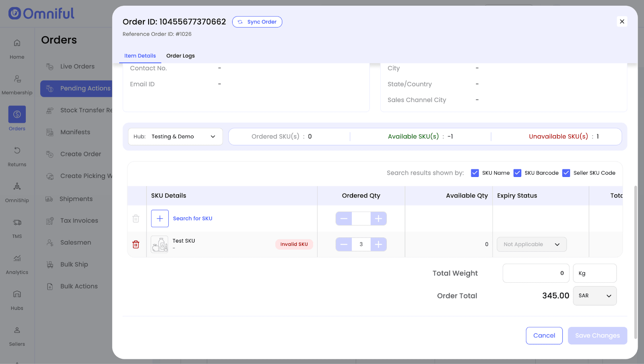Click the Sync Order button
The image size is (644, 364).
pos(257,22)
